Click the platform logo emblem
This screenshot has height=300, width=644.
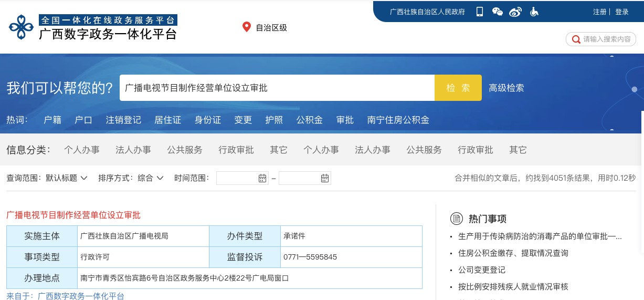pos(21,27)
